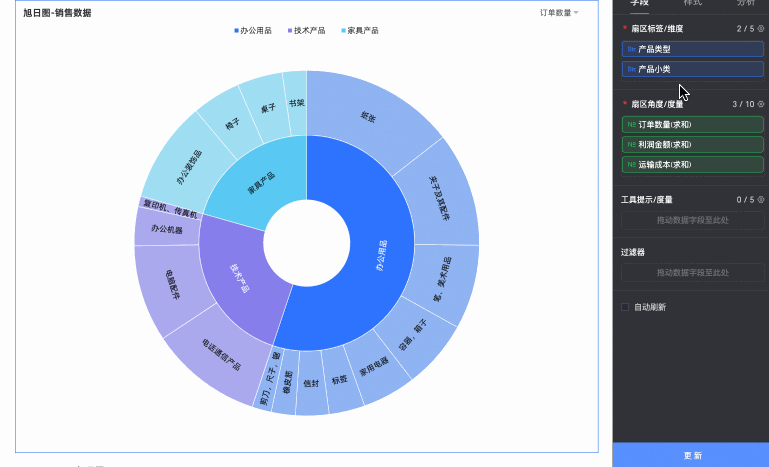
Task: Click the 信封 outer sector
Action: 311,383
